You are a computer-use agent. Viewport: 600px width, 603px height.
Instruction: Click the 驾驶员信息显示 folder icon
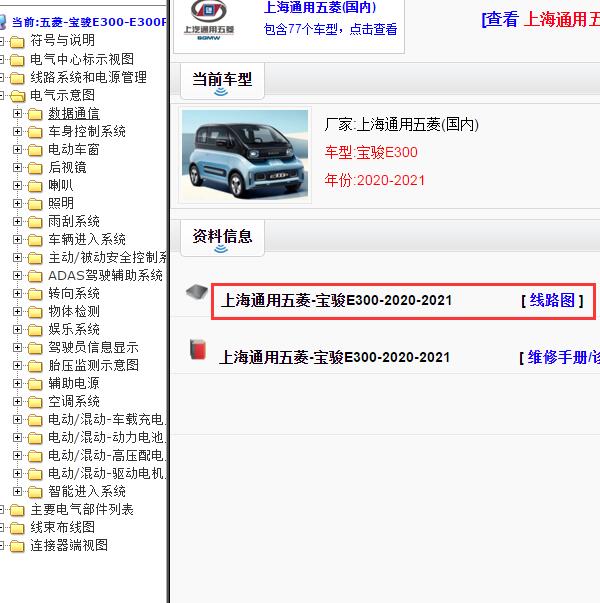click(35, 348)
